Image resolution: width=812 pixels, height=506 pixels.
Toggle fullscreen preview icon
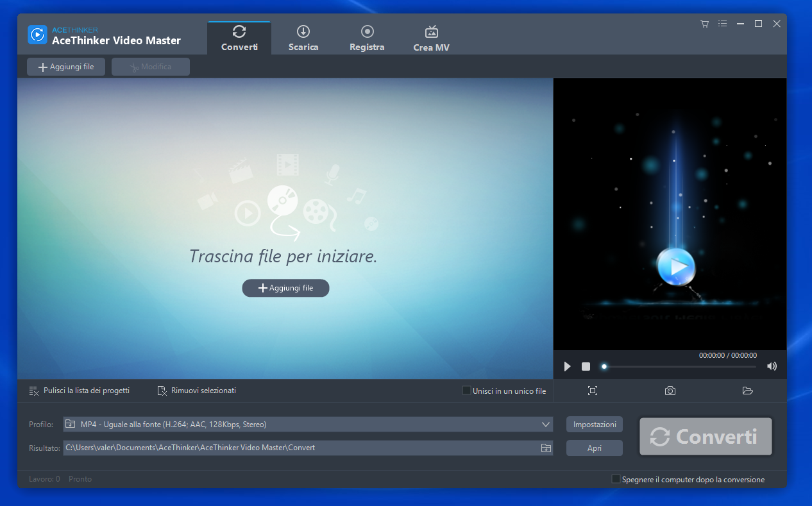[593, 391]
